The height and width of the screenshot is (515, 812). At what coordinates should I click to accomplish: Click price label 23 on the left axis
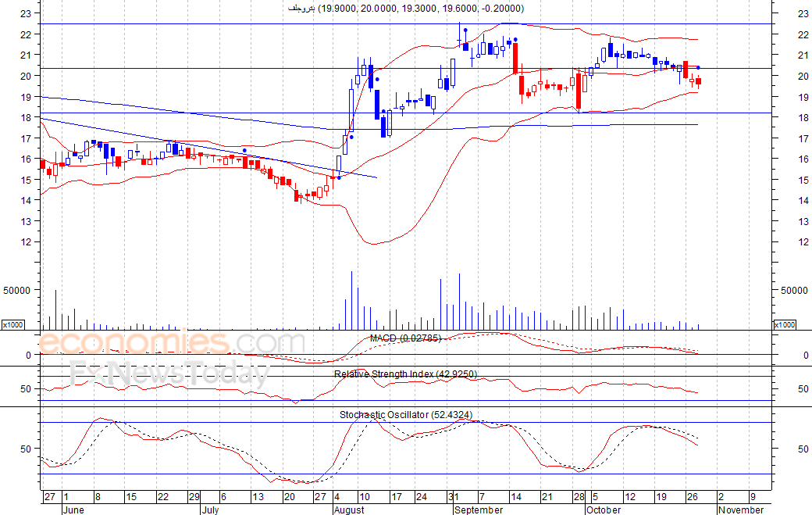click(x=26, y=14)
